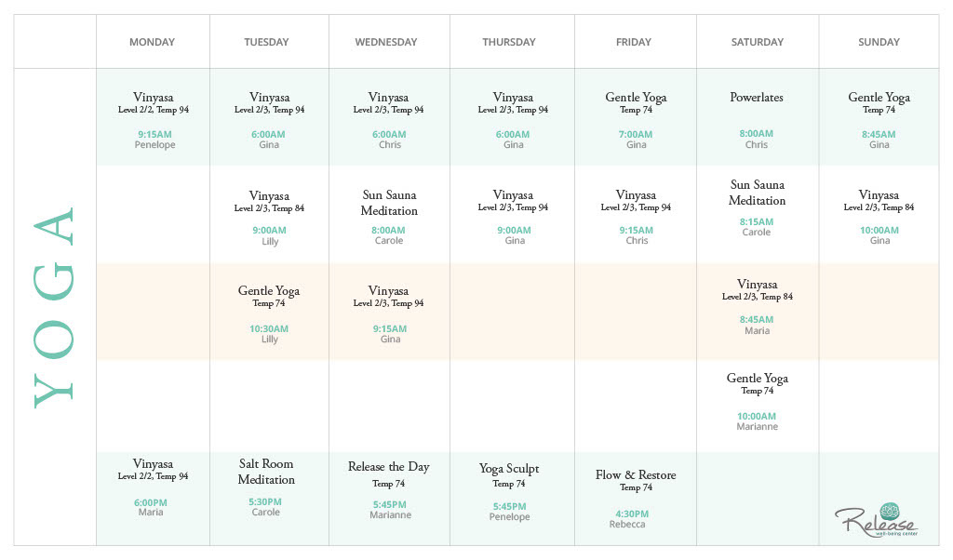This screenshot has width=953, height=560.
Task: Pick Wednesday Release the Day class
Action: tap(389, 490)
